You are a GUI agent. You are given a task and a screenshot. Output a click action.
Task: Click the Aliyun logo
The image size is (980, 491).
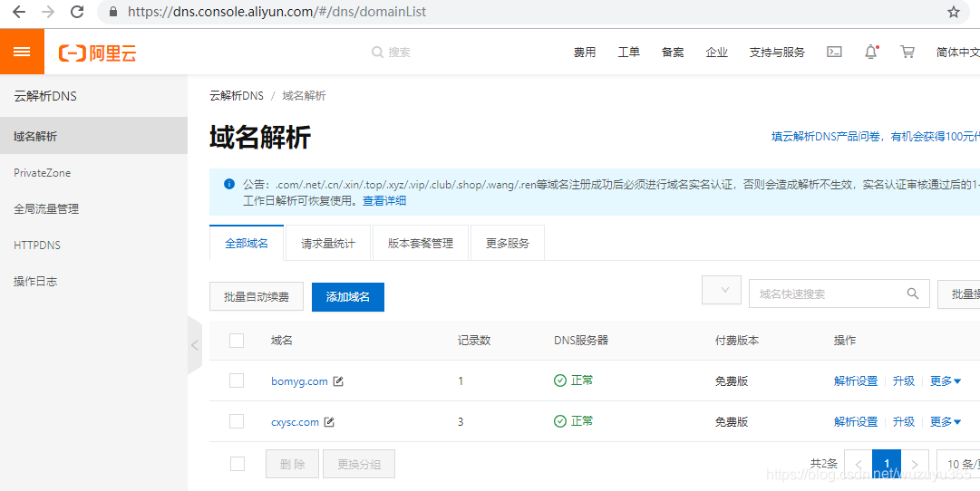(x=98, y=53)
